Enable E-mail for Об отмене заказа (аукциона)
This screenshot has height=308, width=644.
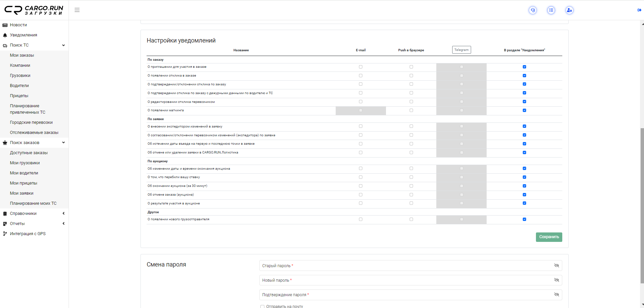point(361,195)
